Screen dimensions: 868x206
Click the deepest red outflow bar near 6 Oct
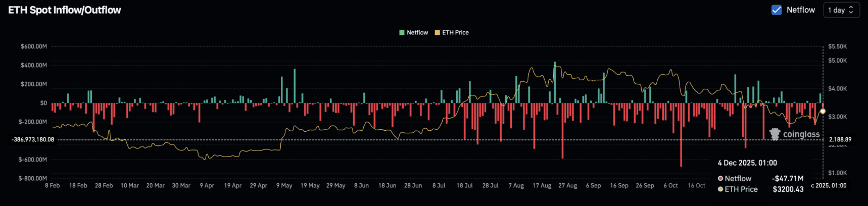(681, 135)
